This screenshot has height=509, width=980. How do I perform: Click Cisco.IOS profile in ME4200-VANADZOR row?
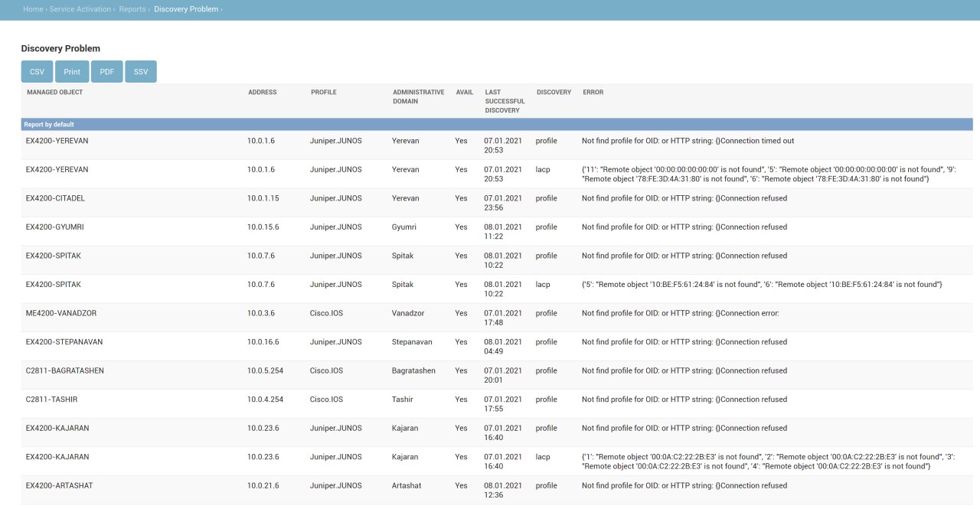(326, 314)
